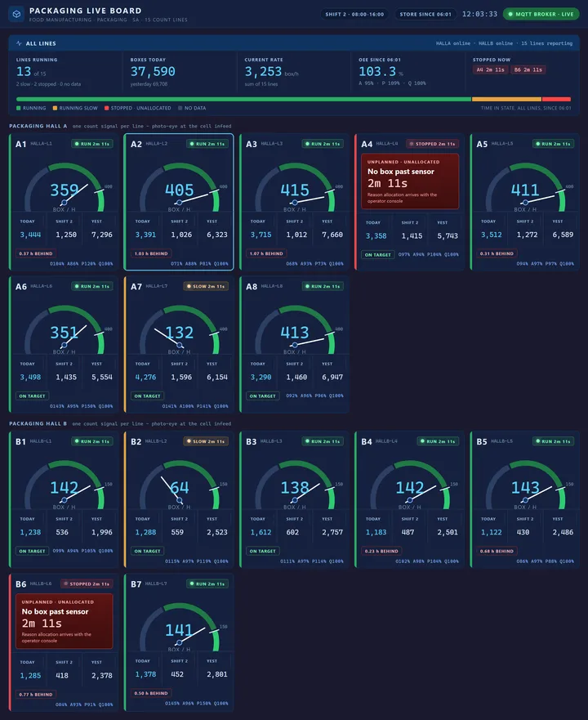
Task: Click the red STOPPED · UNALLOCATED legend square
Action: tap(106, 109)
